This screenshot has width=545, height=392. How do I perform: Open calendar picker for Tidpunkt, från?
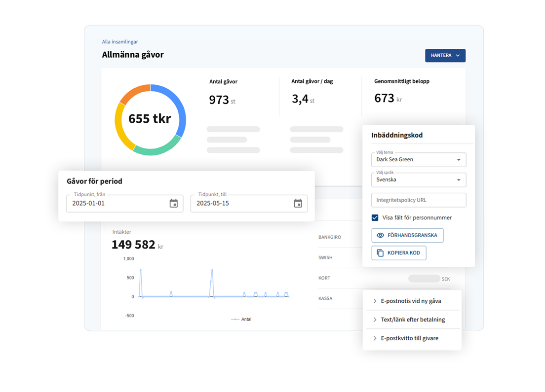[173, 204]
